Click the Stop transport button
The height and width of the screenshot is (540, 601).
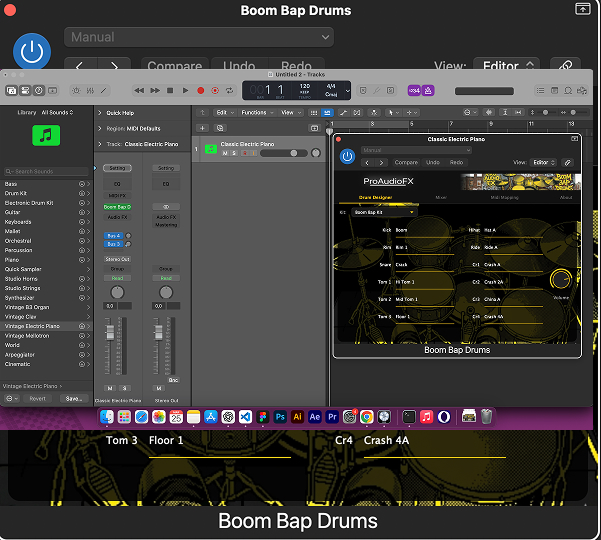[170, 90]
